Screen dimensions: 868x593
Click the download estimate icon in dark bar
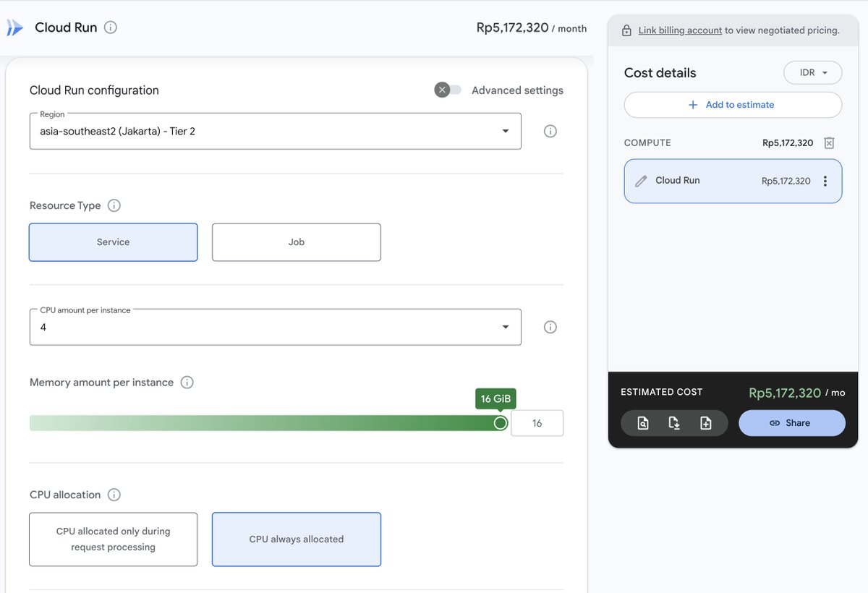[x=674, y=423]
